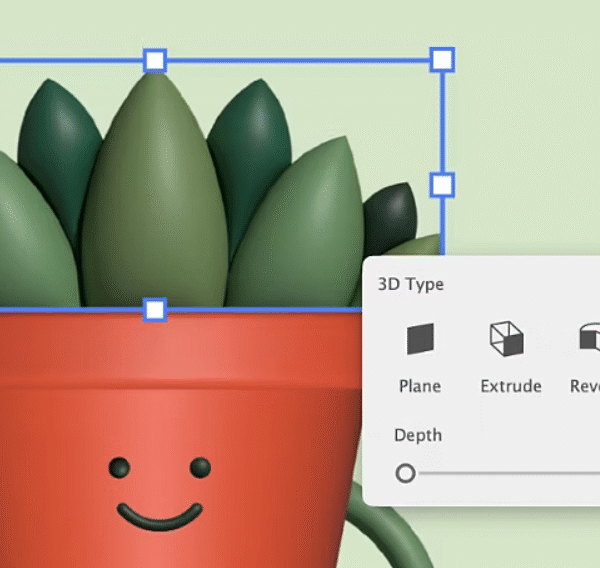Click the right-middle selection handle
The height and width of the screenshot is (568, 600).
[442, 185]
